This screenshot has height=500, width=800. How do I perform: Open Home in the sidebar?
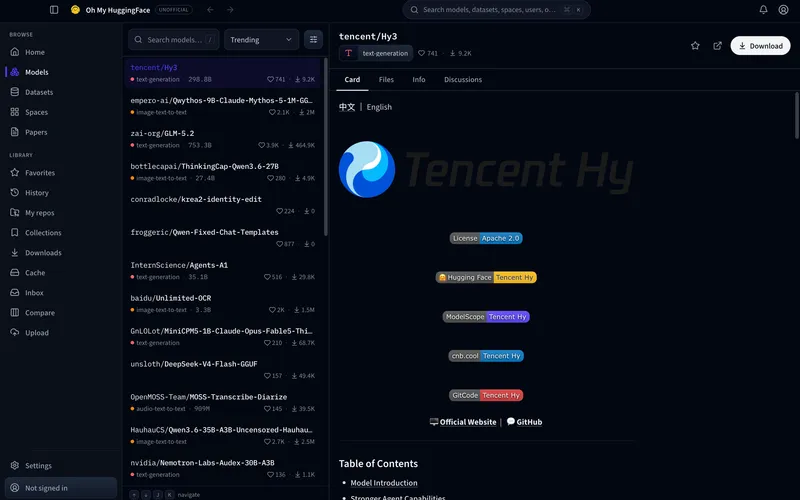click(x=61, y=52)
